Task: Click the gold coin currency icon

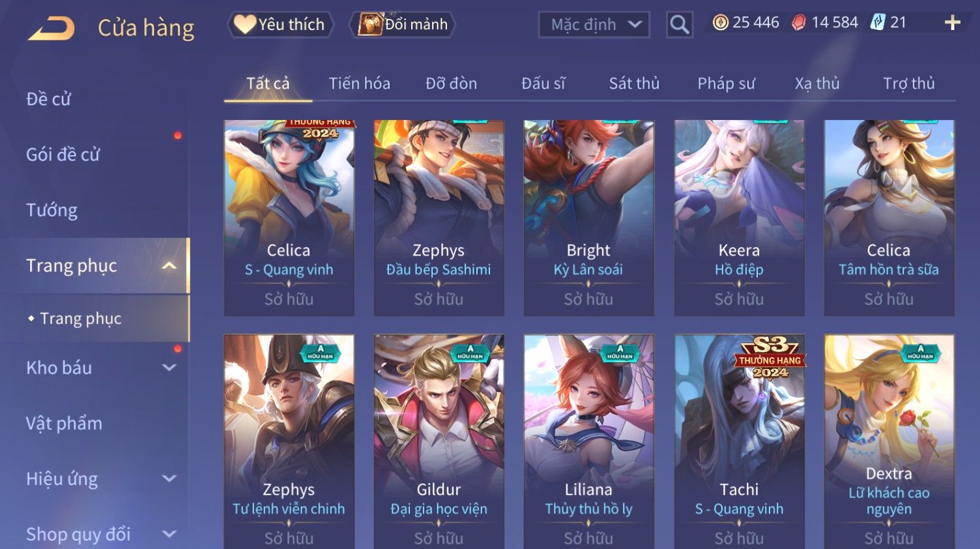Action: [720, 23]
